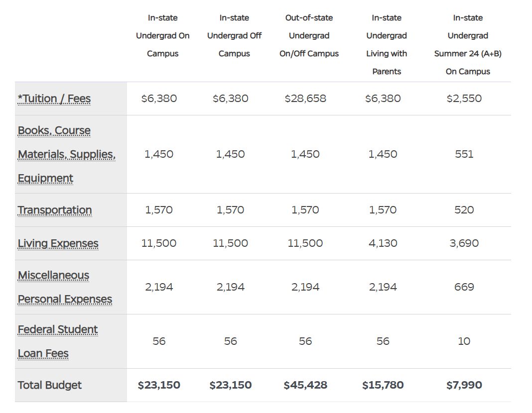Click the Tuition / Fees row label
This screenshot has width=532, height=413.
pyautogui.click(x=54, y=99)
